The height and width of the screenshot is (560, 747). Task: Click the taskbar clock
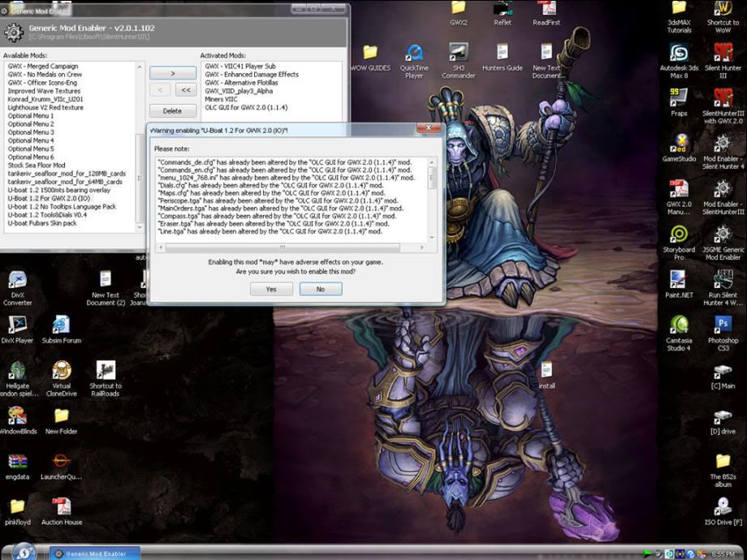click(723, 554)
